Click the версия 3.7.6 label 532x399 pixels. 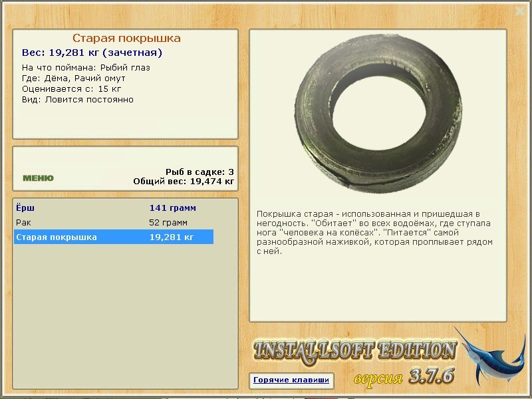(x=404, y=376)
